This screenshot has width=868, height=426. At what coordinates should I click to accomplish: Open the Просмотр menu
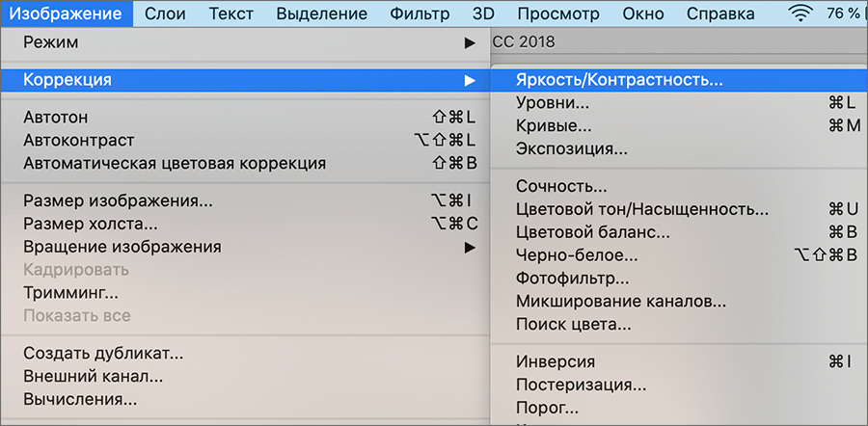click(558, 13)
